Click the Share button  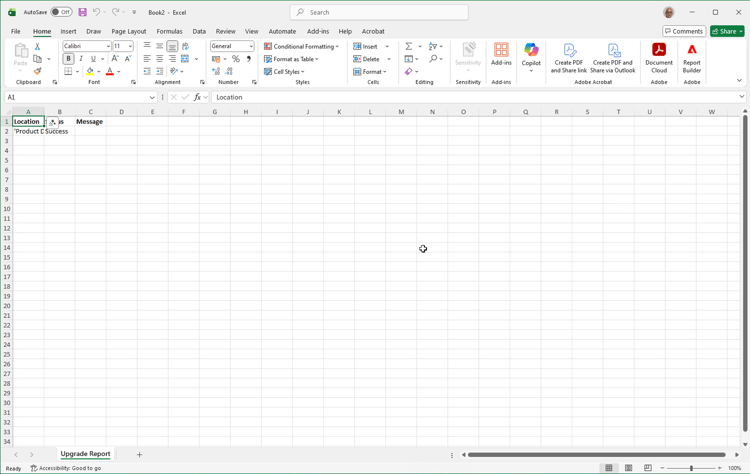[x=727, y=31]
